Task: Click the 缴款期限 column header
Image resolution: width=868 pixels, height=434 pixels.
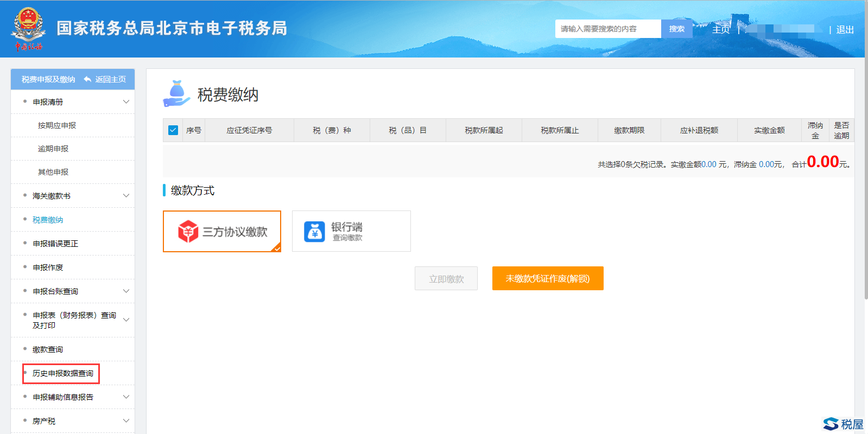Action: pyautogui.click(x=629, y=130)
